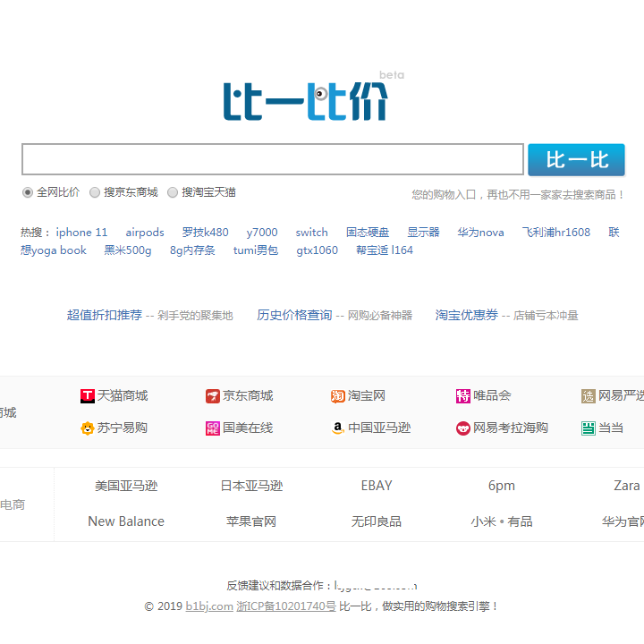
Task: Click the blue 比一比 search button
Action: click(x=576, y=160)
